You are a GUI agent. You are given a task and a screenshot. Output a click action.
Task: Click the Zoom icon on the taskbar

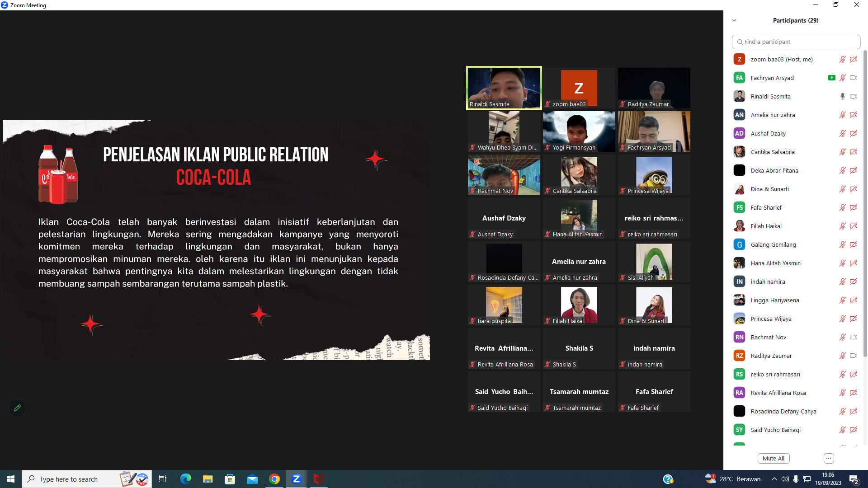click(x=296, y=479)
